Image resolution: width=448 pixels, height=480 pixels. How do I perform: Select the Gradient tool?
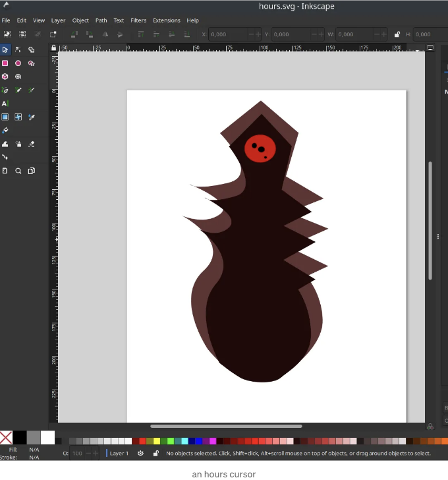click(5, 117)
